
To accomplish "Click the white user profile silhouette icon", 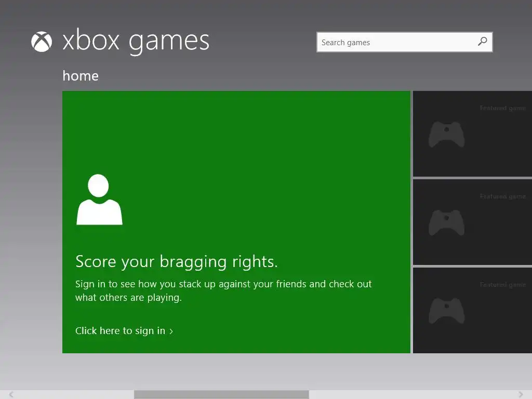I will 99,199.
